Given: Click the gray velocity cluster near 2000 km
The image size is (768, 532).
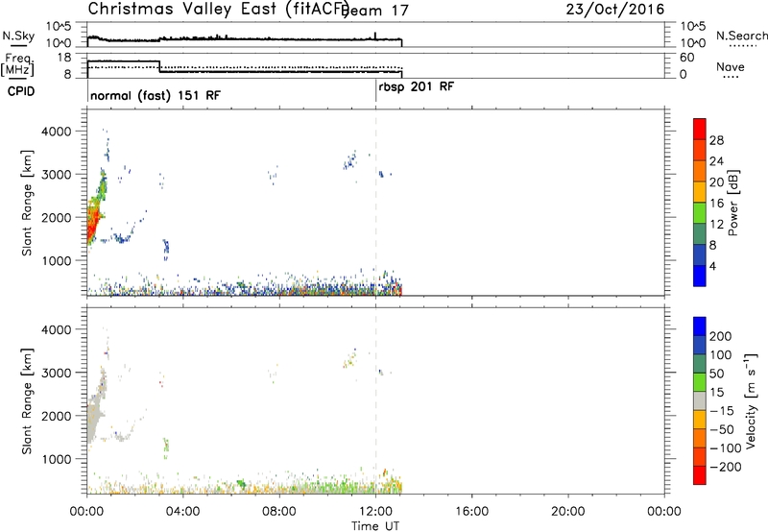Looking at the screenshot, I should (x=94, y=418).
